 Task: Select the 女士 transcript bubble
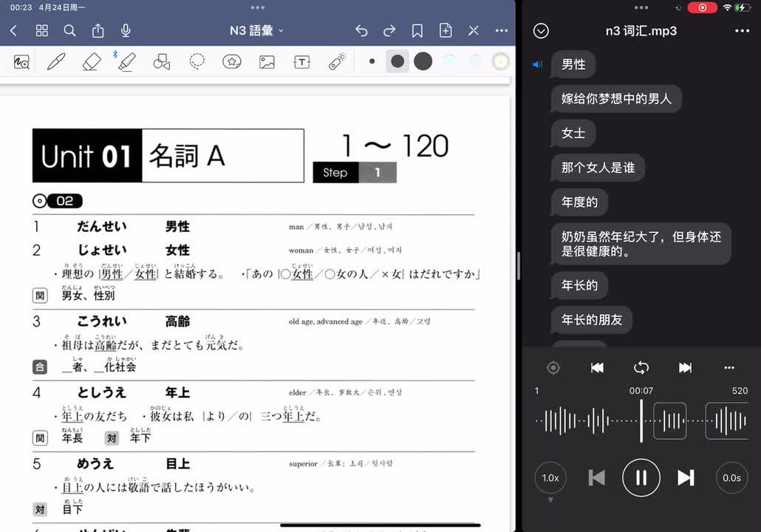pos(573,133)
